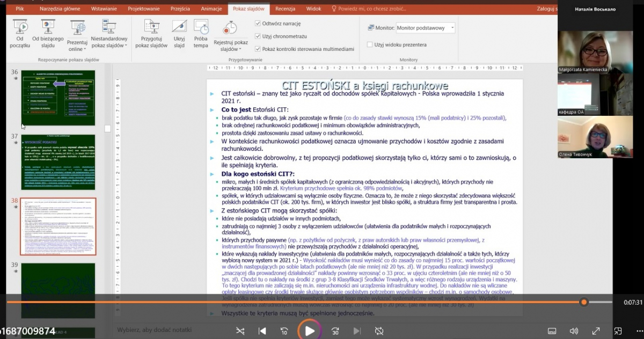Open the Recenzja ribbon tab

coord(285,9)
